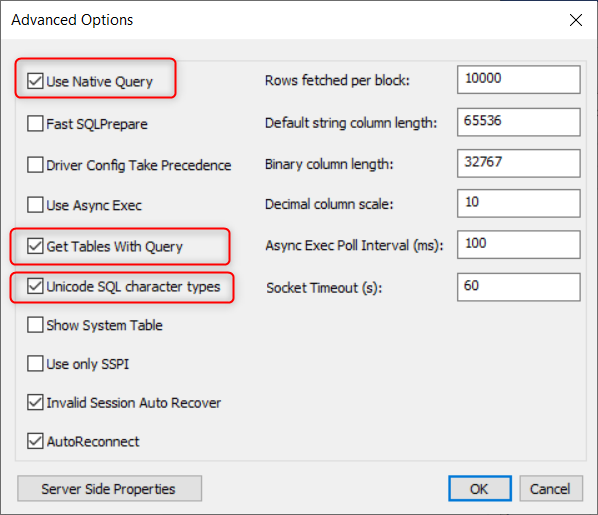Confirm settings with the OK button
The width and height of the screenshot is (598, 515).
480,488
